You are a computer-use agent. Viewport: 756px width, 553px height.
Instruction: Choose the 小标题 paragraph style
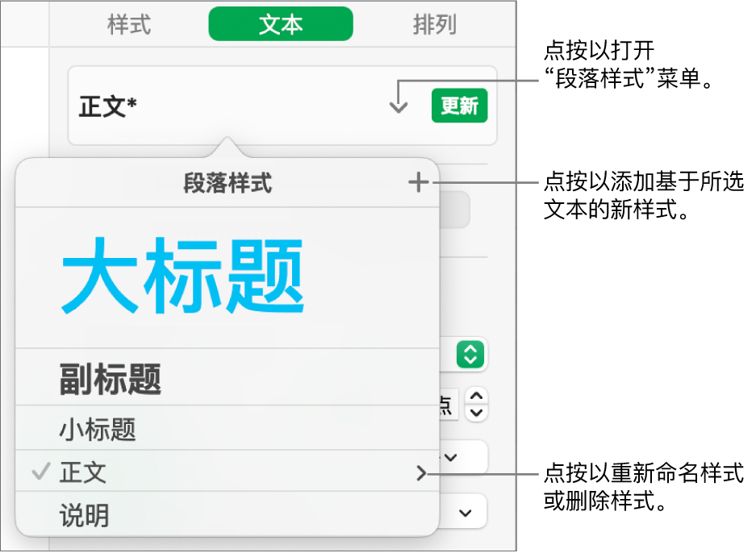click(x=227, y=428)
